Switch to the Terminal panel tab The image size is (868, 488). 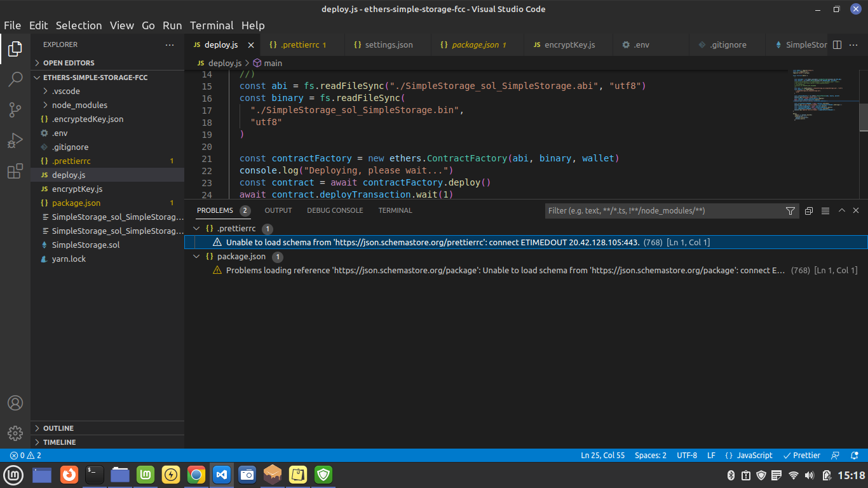395,210
